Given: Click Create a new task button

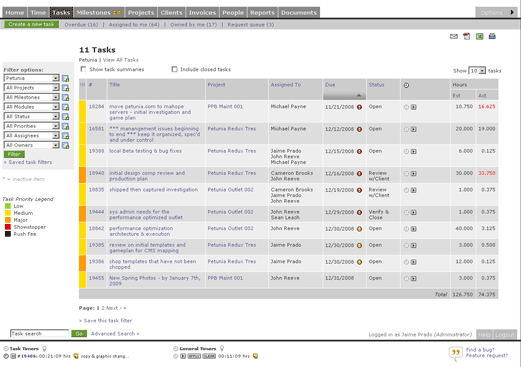Looking at the screenshot, I should (x=31, y=24).
